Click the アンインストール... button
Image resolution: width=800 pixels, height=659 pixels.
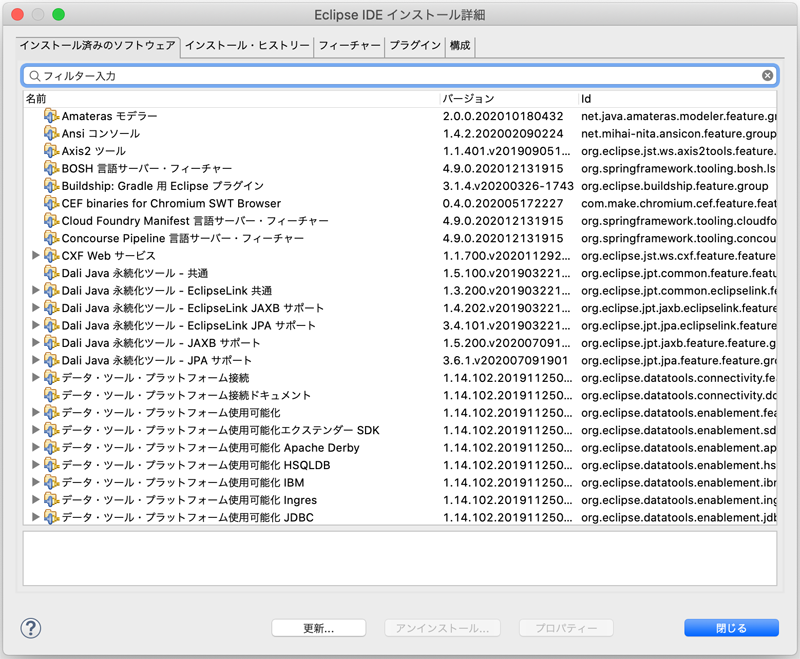442,628
